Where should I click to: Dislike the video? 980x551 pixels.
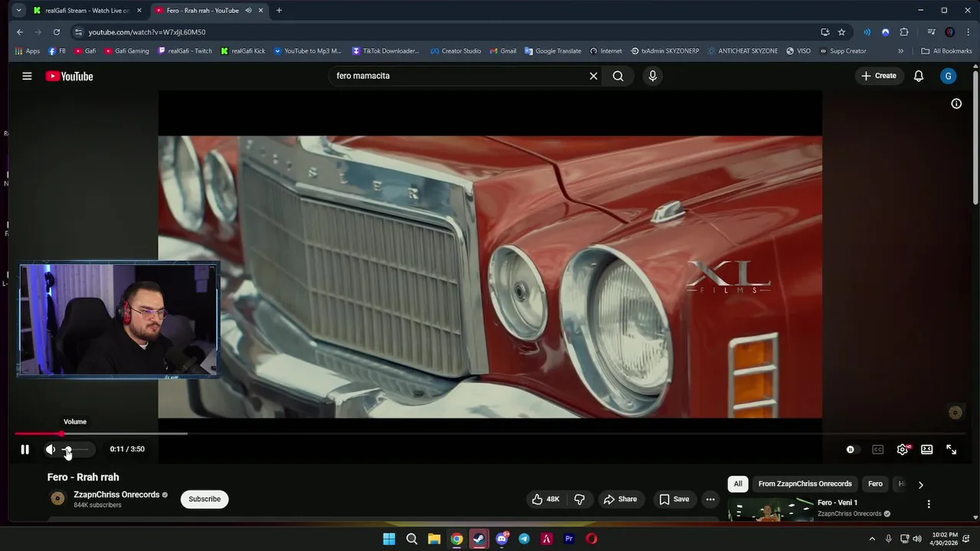(x=580, y=499)
